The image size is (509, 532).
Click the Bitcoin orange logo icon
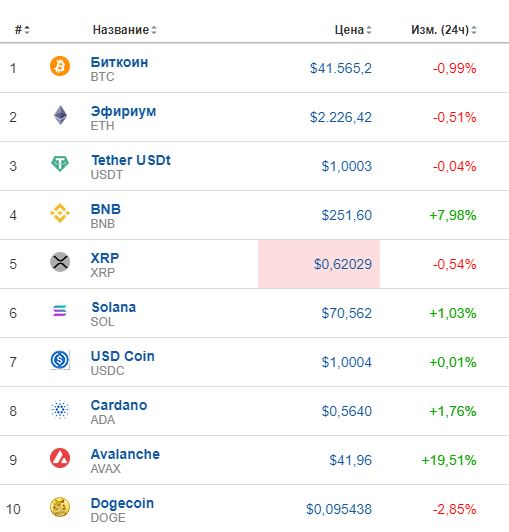60,66
